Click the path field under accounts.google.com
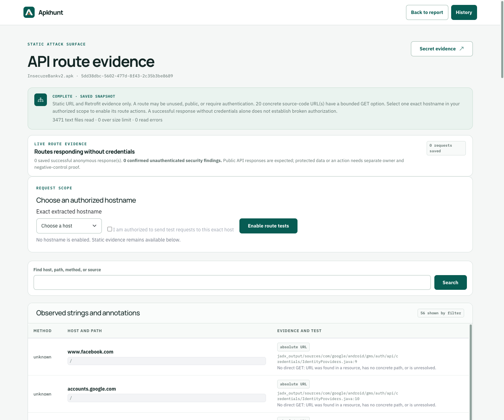Image resolution: width=504 pixels, height=420 pixels. pos(167,398)
